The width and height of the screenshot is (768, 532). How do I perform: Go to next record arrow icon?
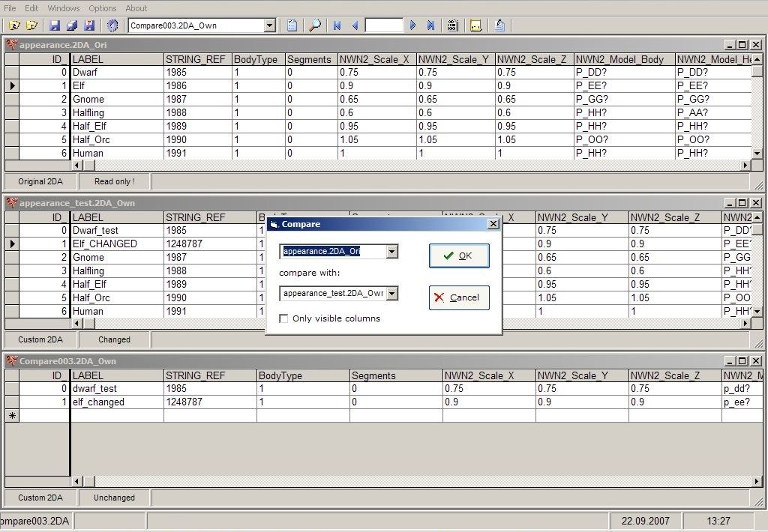tap(412, 25)
